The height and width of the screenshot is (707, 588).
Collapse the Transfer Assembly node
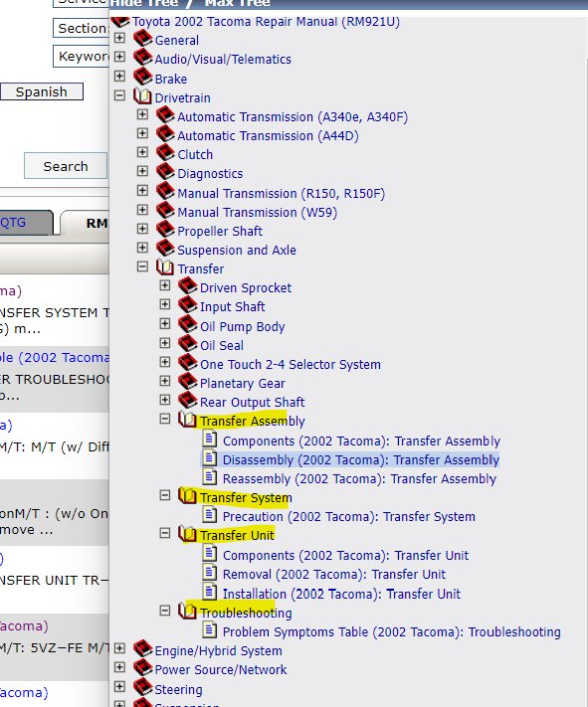(x=165, y=419)
